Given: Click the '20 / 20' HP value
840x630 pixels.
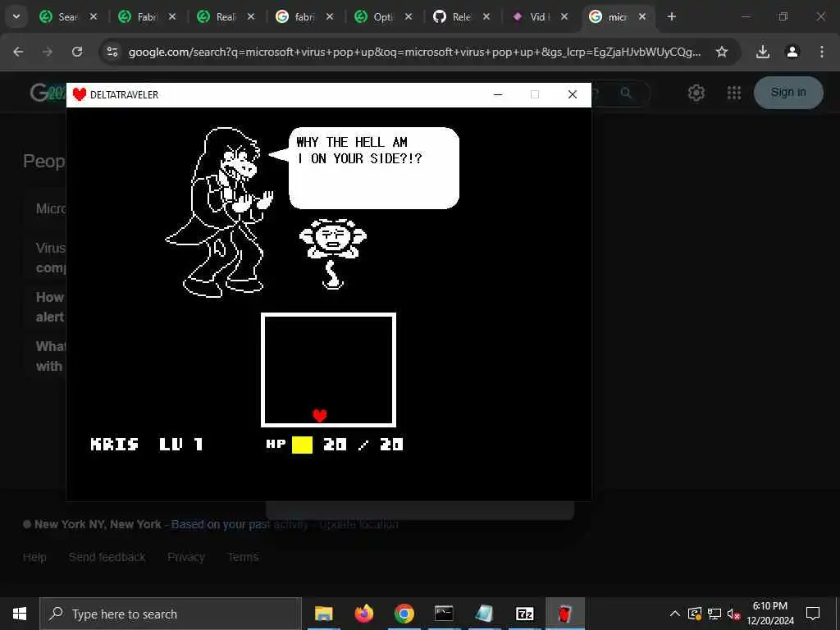Looking at the screenshot, I should pyautogui.click(x=363, y=445).
